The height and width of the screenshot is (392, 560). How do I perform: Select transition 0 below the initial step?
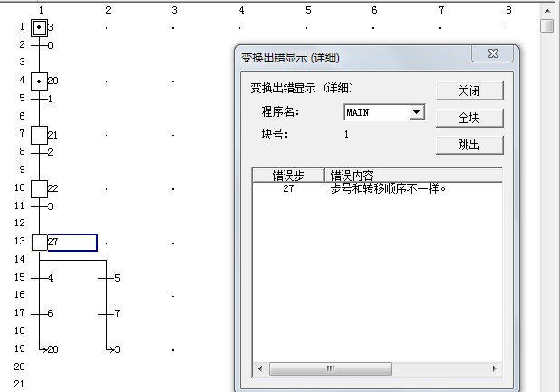41,44
